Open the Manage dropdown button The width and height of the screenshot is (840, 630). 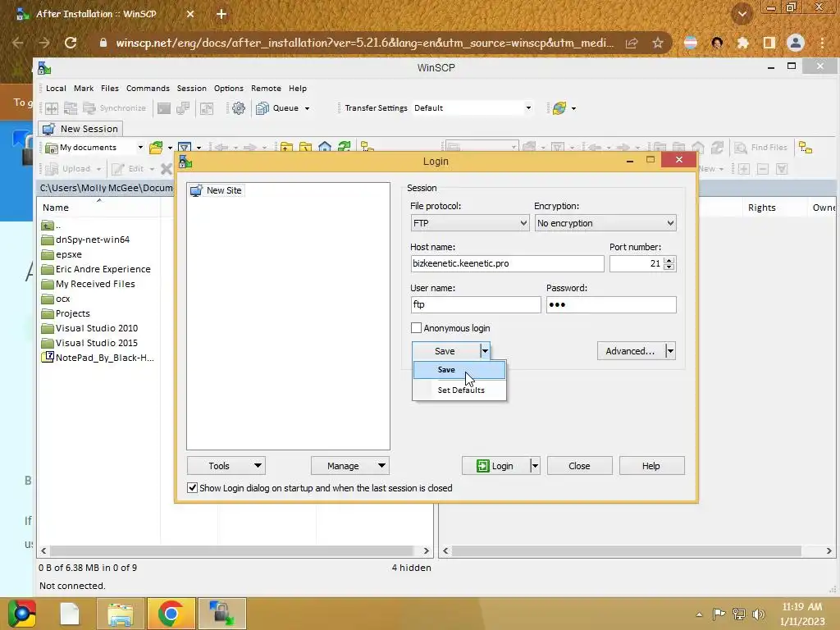click(349, 466)
